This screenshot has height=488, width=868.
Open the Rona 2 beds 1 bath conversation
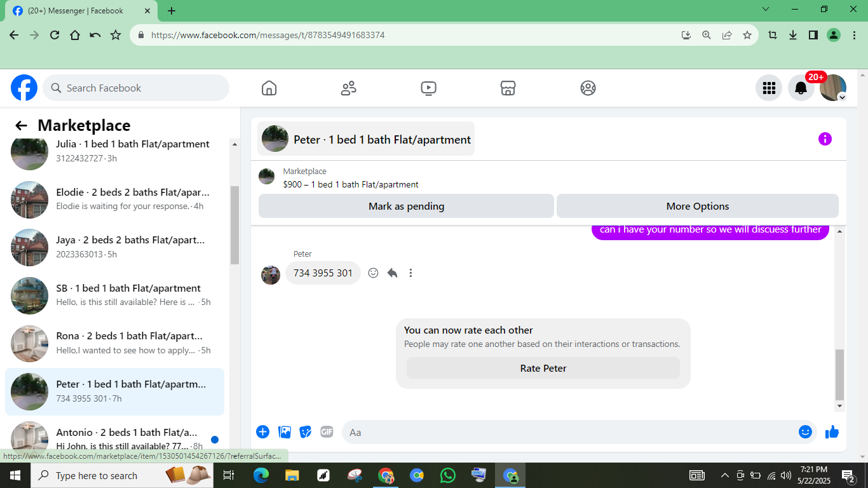click(x=114, y=343)
